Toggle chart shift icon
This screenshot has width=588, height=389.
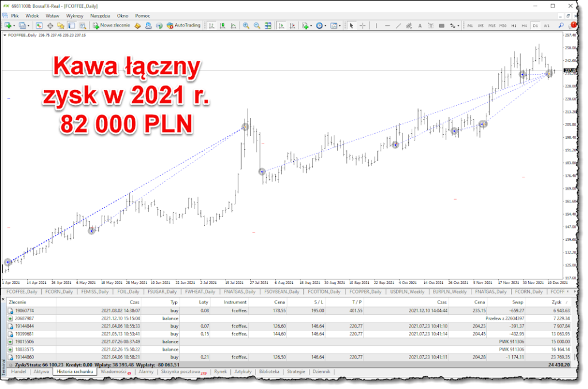[292, 25]
